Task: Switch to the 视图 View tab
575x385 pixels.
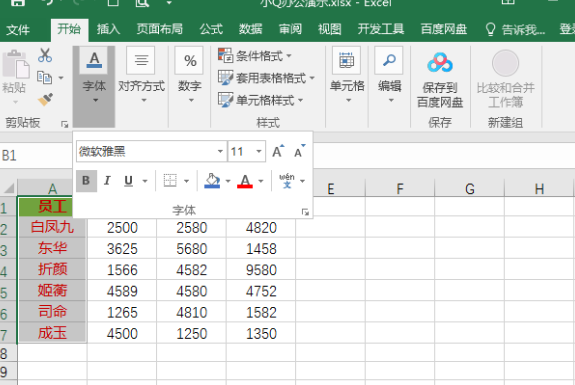Action: tap(330, 29)
